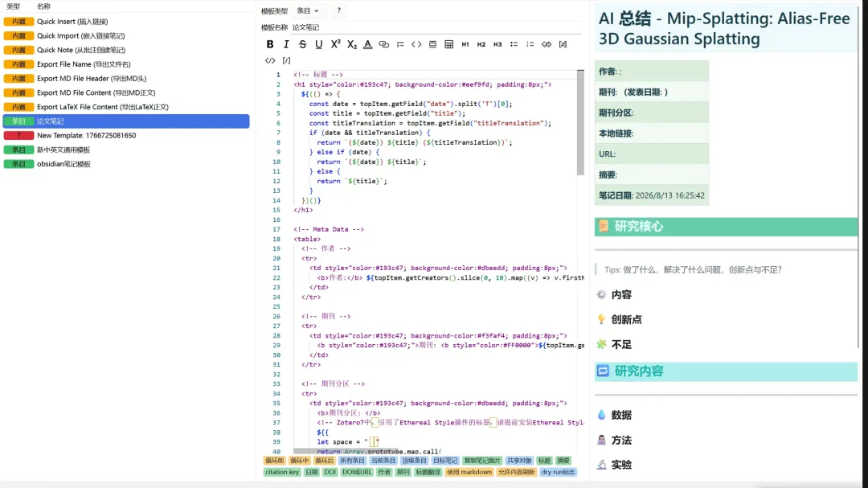Viewport: 868px width, 488px height.
Task: Insert the 标题 snippet tag
Action: pos(544,461)
